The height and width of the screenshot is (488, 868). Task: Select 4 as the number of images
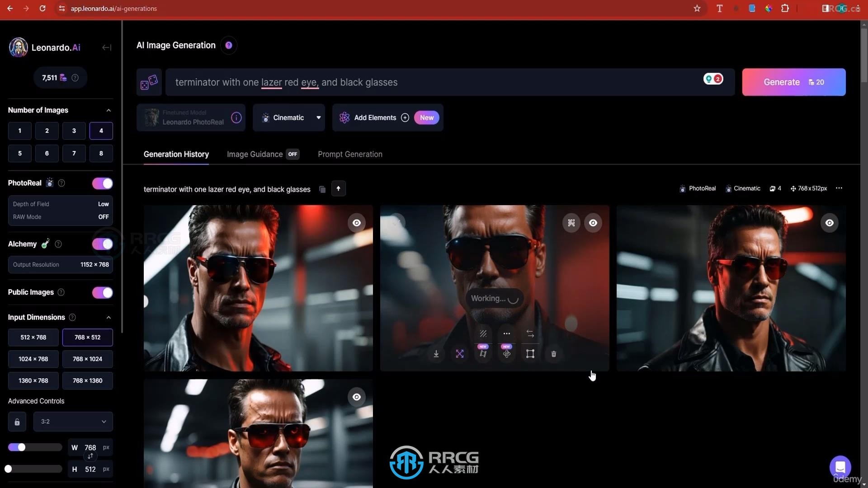tap(101, 131)
